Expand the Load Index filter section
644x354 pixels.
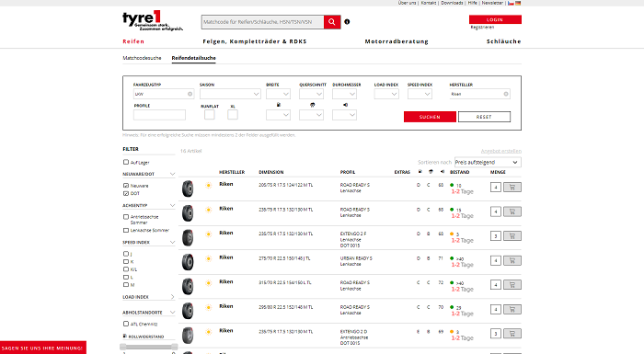click(172, 296)
